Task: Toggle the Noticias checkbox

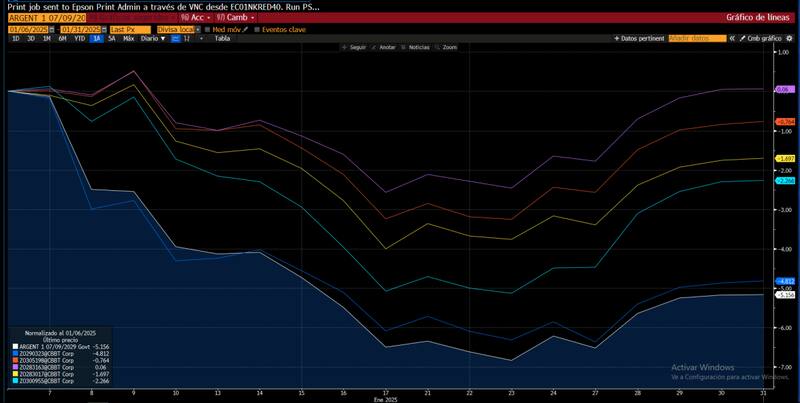Action: (x=405, y=47)
